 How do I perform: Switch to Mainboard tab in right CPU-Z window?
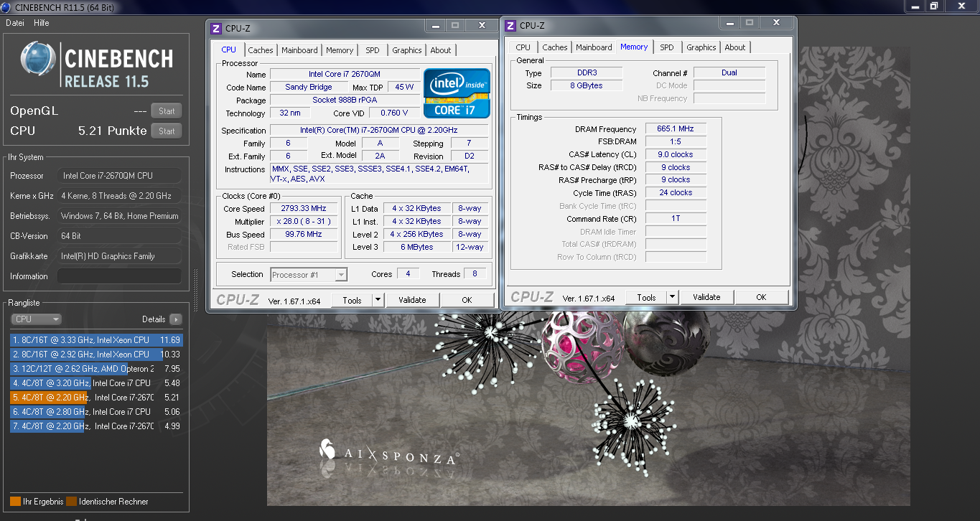tap(594, 47)
